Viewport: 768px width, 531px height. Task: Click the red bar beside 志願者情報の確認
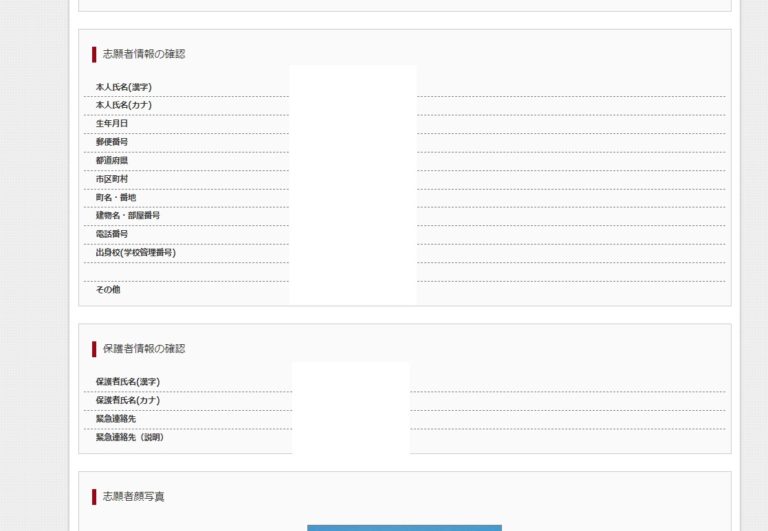point(94,54)
